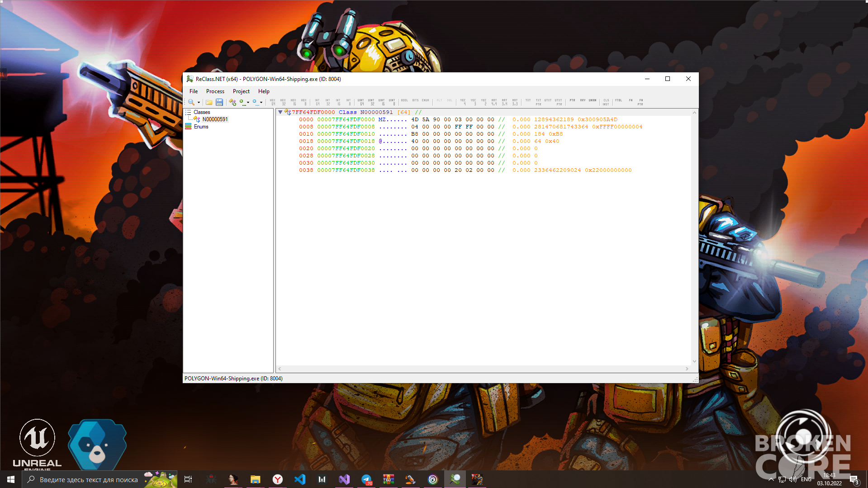Set node type to VEC 3
The image size is (868, 488).
point(474,102)
